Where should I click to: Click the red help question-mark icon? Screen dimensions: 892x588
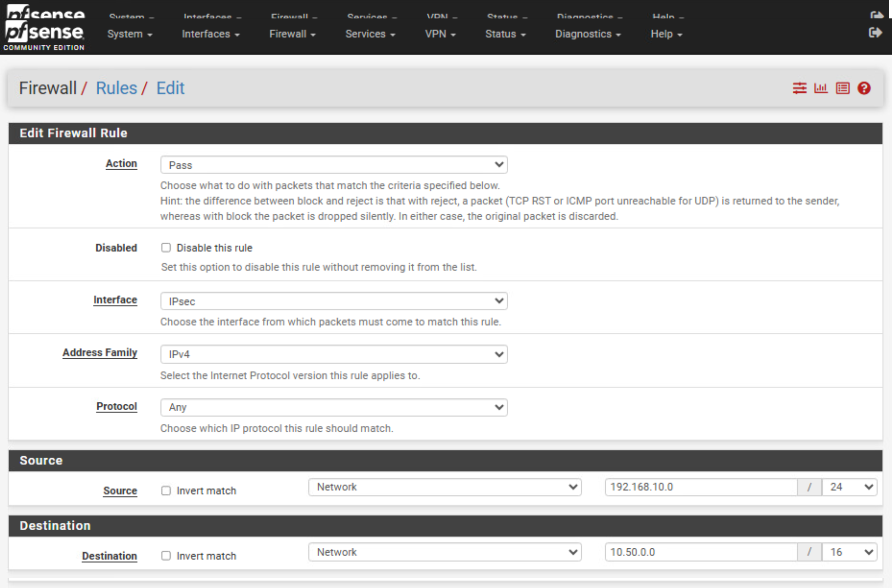tap(864, 88)
